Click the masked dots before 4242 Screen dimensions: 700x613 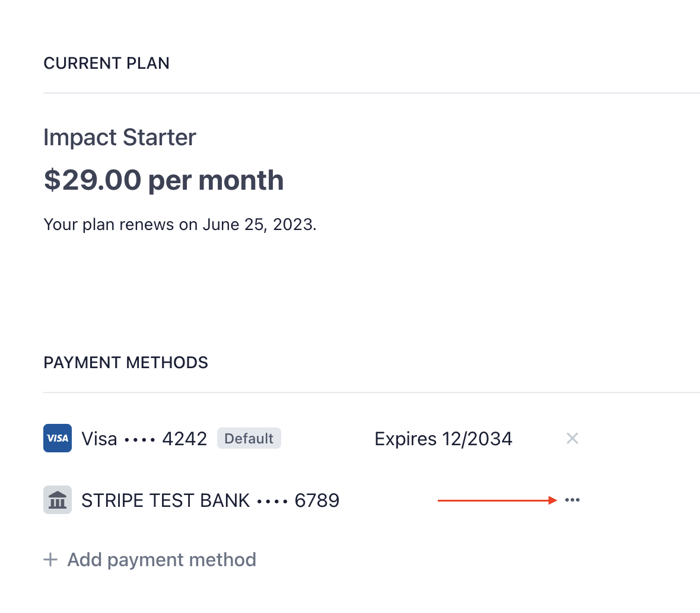tap(139, 440)
